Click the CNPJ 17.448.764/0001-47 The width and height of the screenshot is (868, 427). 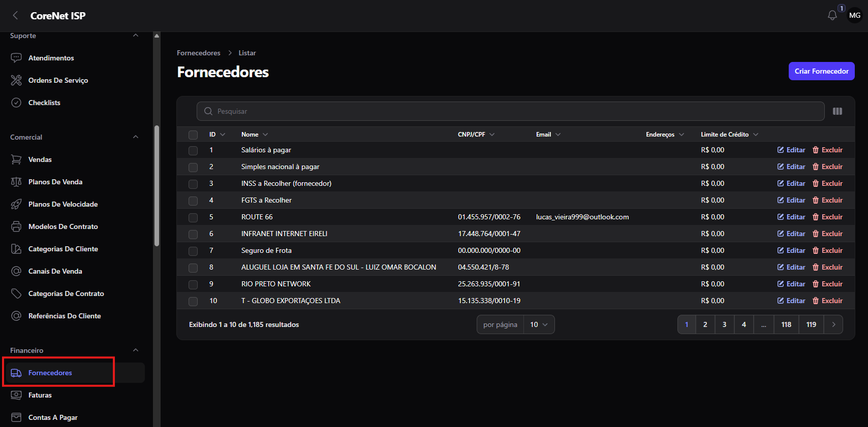[489, 234]
